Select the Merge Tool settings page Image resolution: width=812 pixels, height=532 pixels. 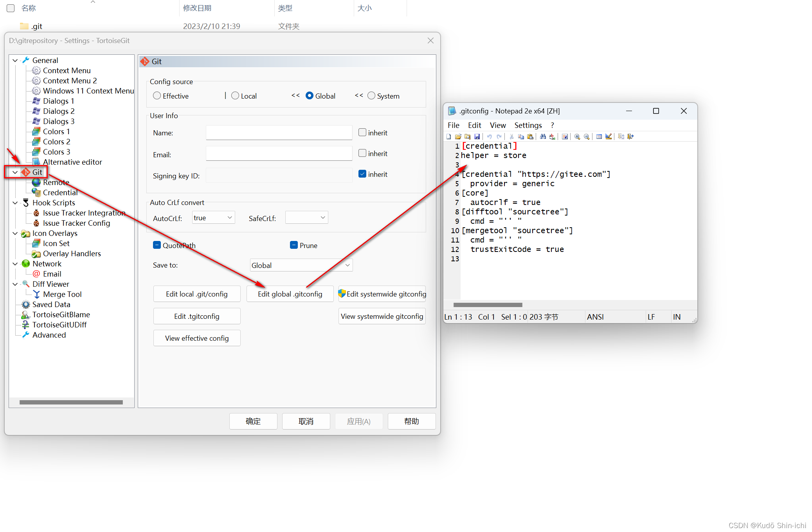click(62, 294)
